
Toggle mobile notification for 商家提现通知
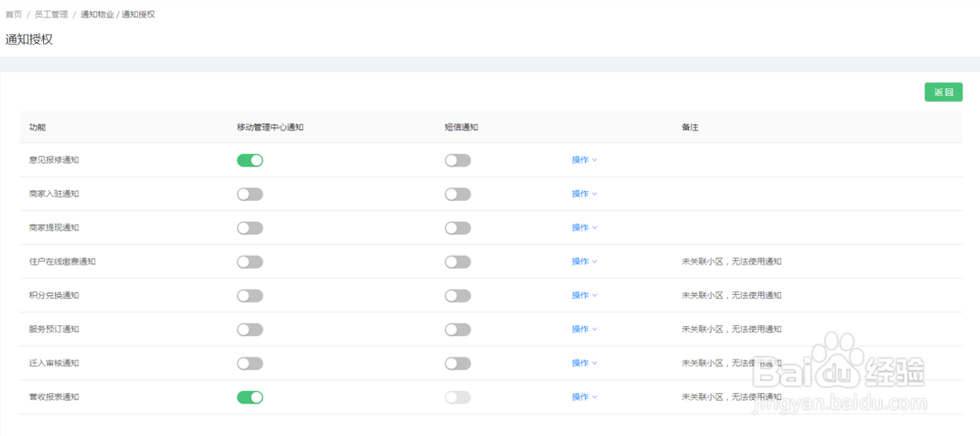(x=250, y=228)
